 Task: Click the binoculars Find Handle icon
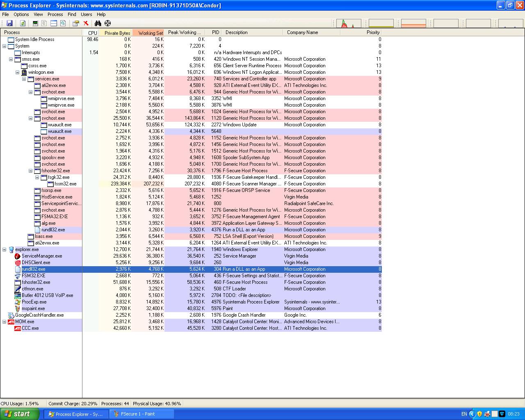pos(98,23)
